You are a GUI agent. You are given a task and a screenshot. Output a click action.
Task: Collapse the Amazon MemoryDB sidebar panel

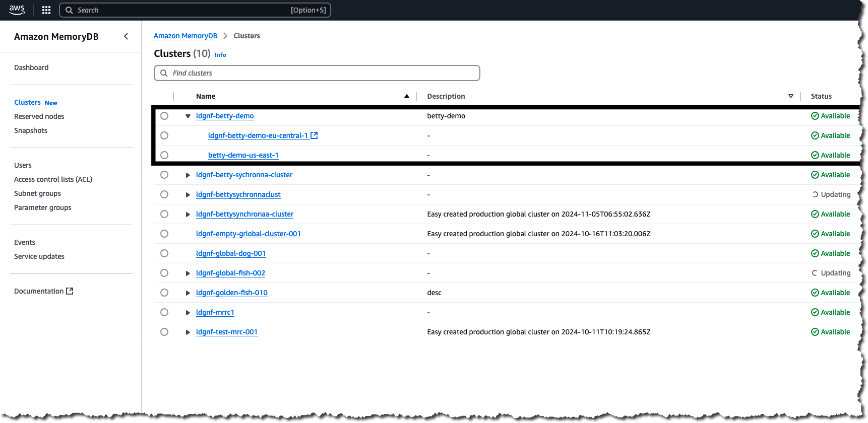[126, 36]
